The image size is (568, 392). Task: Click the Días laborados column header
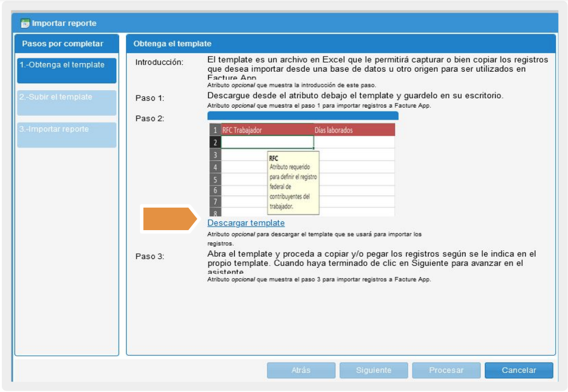(x=353, y=130)
